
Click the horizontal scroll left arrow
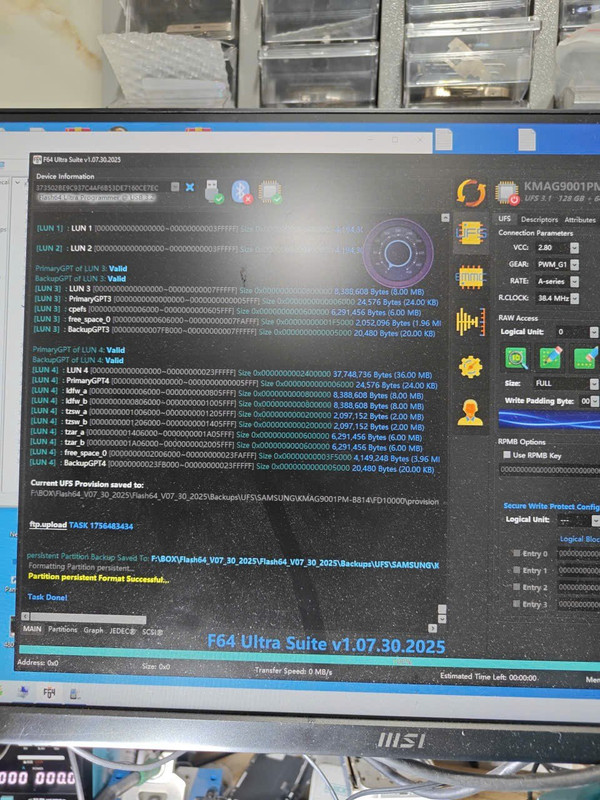[x=25, y=616]
